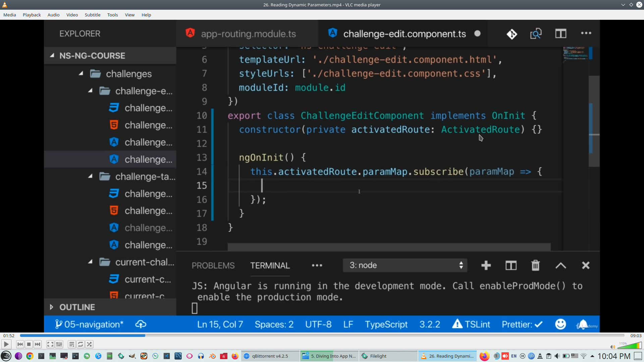Click the TSLint status bar item
This screenshot has height=362, width=644.
471,324
